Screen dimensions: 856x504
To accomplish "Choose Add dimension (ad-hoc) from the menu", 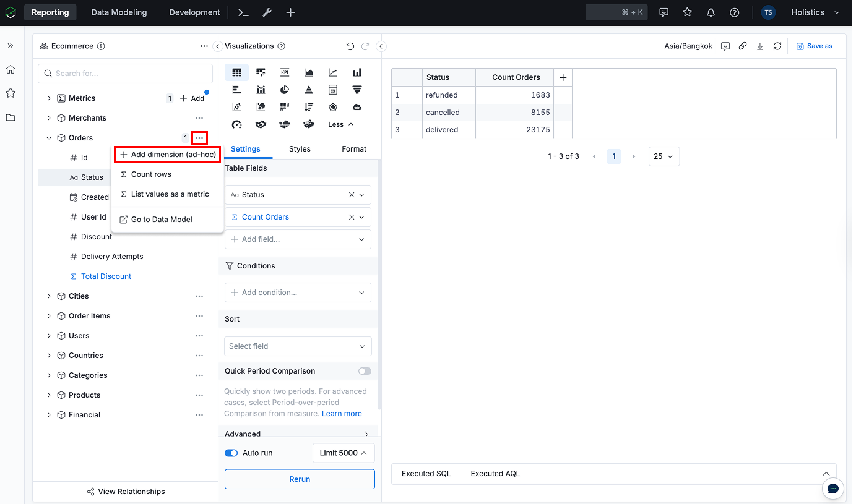I will pyautogui.click(x=168, y=155).
